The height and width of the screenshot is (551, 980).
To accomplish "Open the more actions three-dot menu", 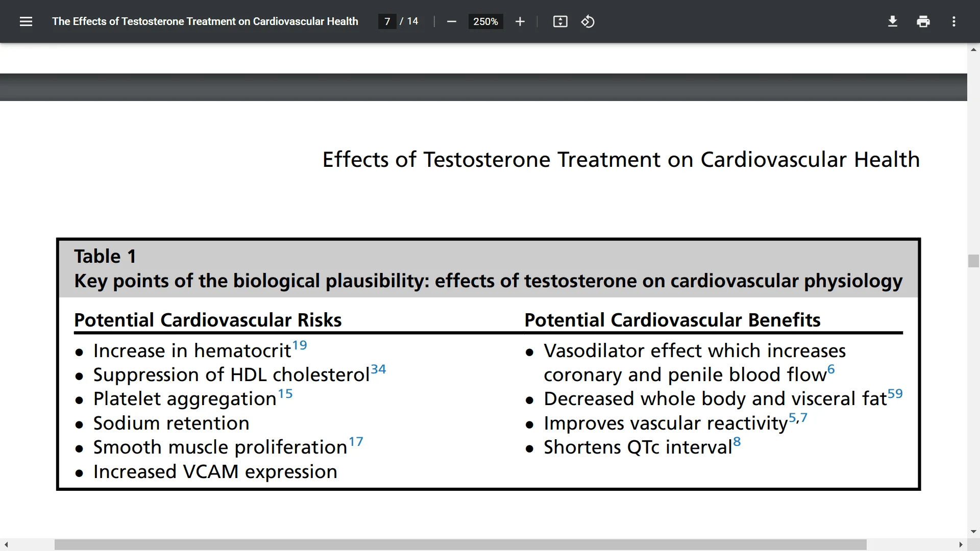I will (953, 21).
